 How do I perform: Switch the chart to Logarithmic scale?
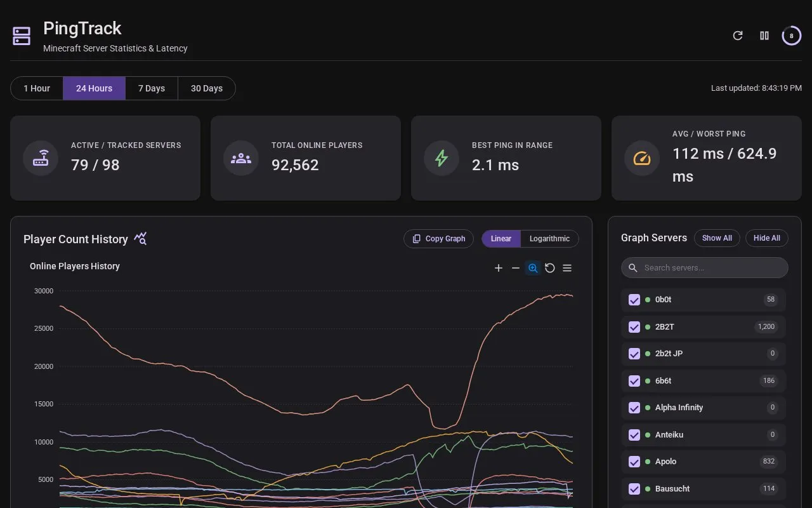pos(549,239)
